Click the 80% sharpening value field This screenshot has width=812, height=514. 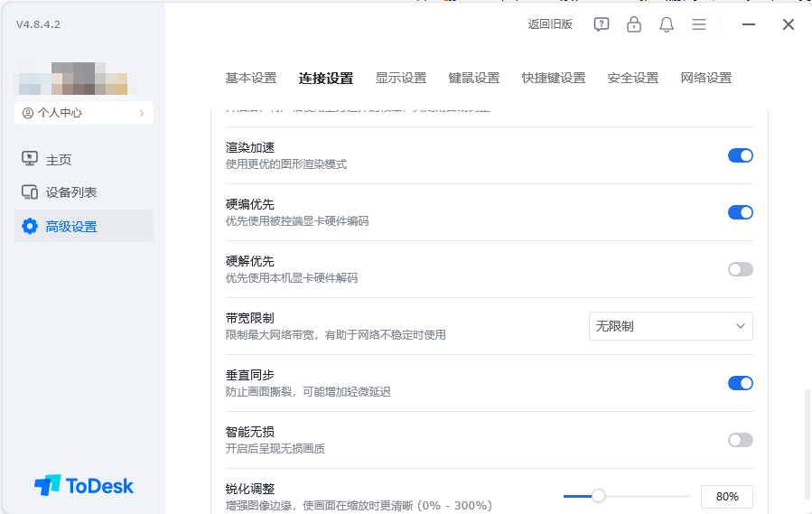tap(726, 497)
